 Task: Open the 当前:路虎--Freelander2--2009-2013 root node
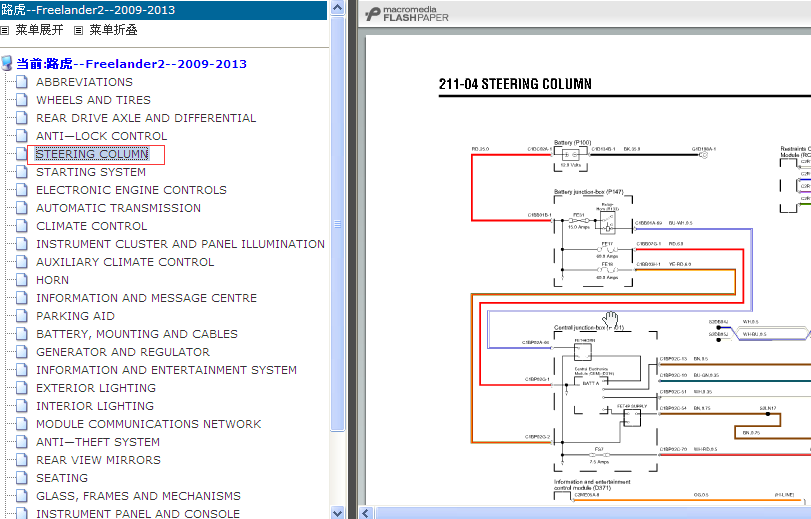click(131, 64)
